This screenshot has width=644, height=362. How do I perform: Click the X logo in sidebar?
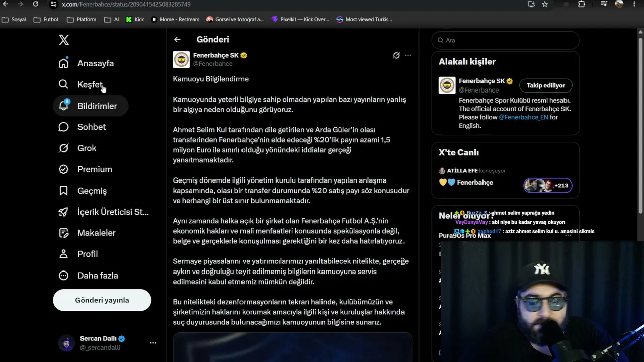[64, 40]
